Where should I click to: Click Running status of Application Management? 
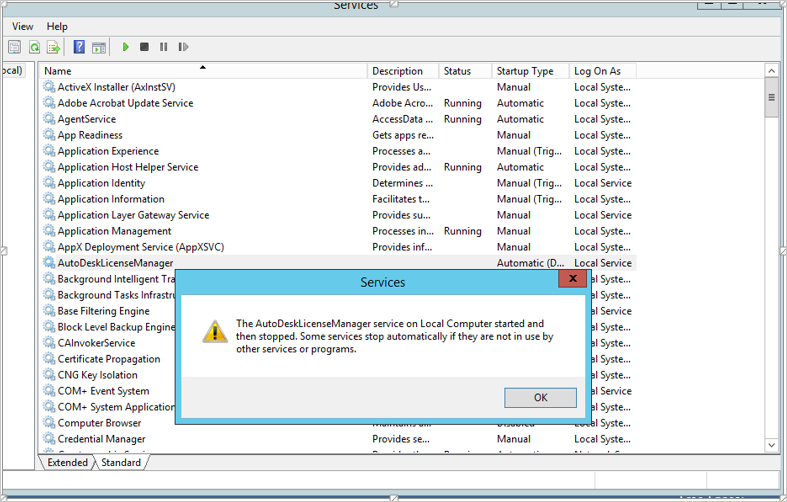click(462, 231)
